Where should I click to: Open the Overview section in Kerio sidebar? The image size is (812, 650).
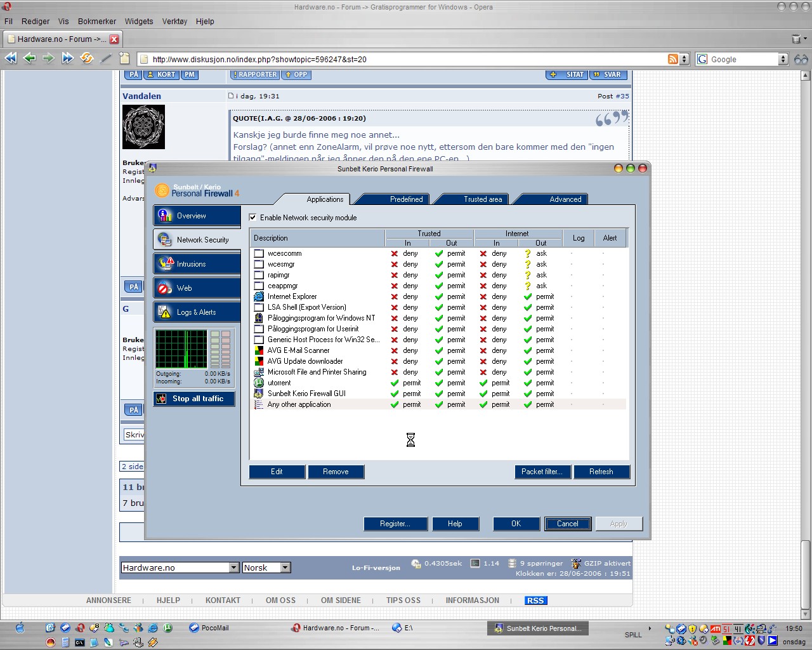(197, 216)
